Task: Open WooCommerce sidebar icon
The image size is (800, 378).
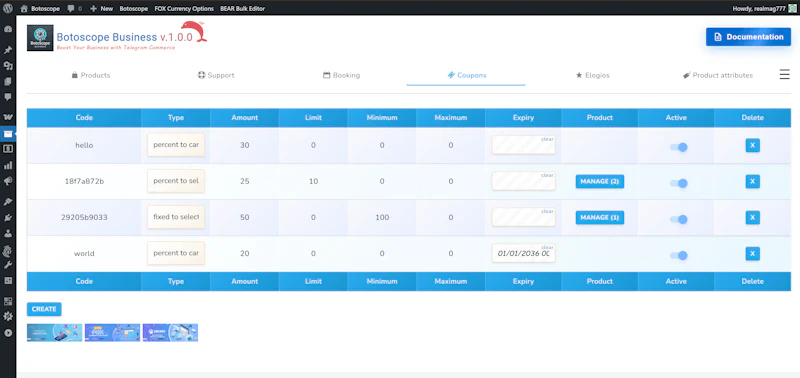Action: pyautogui.click(x=8, y=117)
